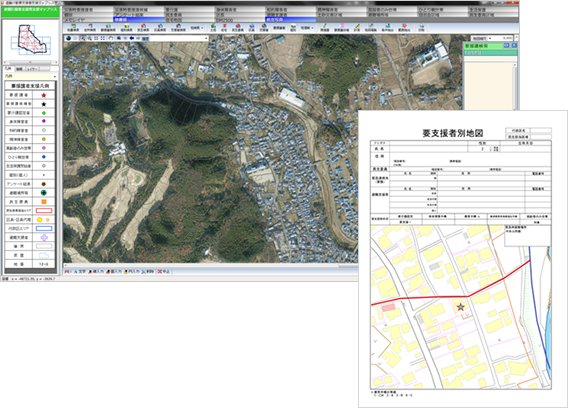Select the 円入力 circle input tool
568x408 pixels.
coord(131,271)
